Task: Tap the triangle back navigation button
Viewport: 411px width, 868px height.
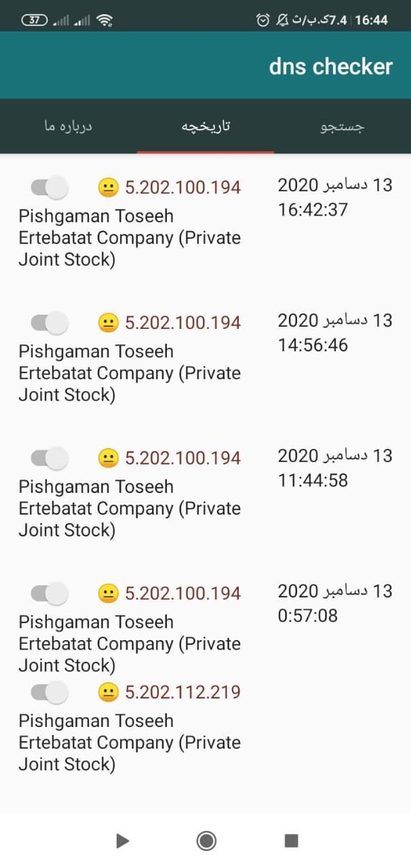Action: pos(122,841)
